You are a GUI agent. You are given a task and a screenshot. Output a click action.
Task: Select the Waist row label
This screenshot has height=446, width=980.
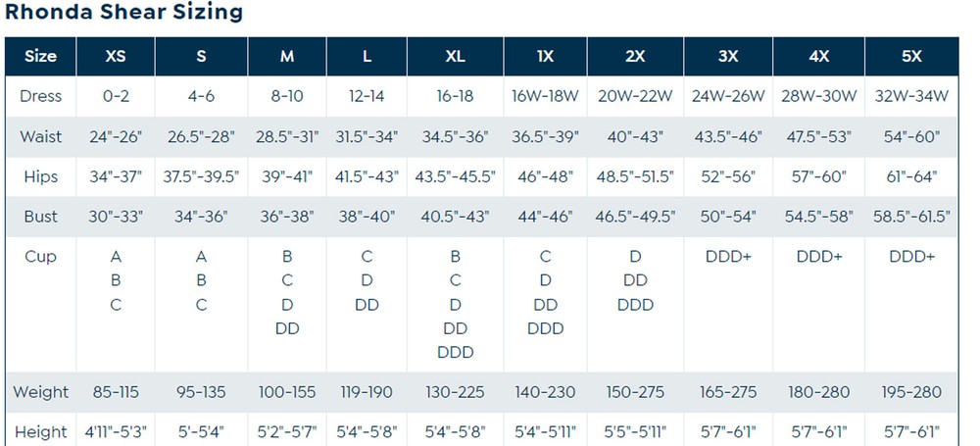[40, 136]
